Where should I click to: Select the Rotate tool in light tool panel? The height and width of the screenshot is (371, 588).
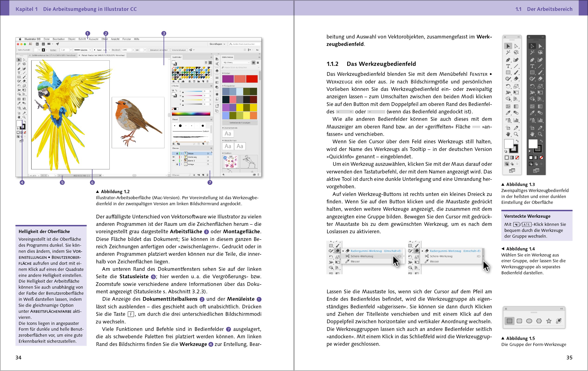(x=508, y=86)
